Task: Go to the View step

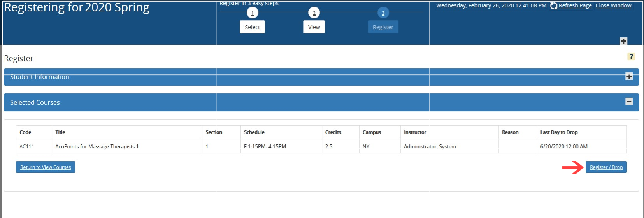Action: [x=314, y=27]
